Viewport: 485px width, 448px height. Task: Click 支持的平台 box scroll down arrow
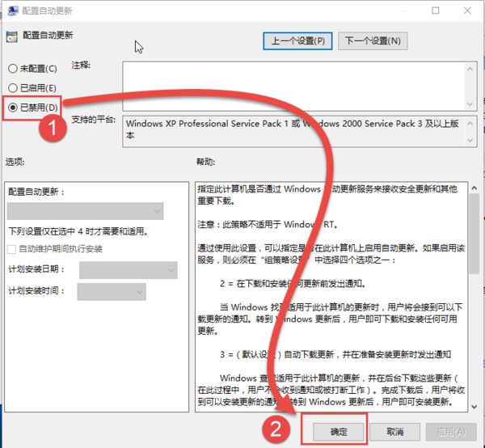tap(470, 141)
